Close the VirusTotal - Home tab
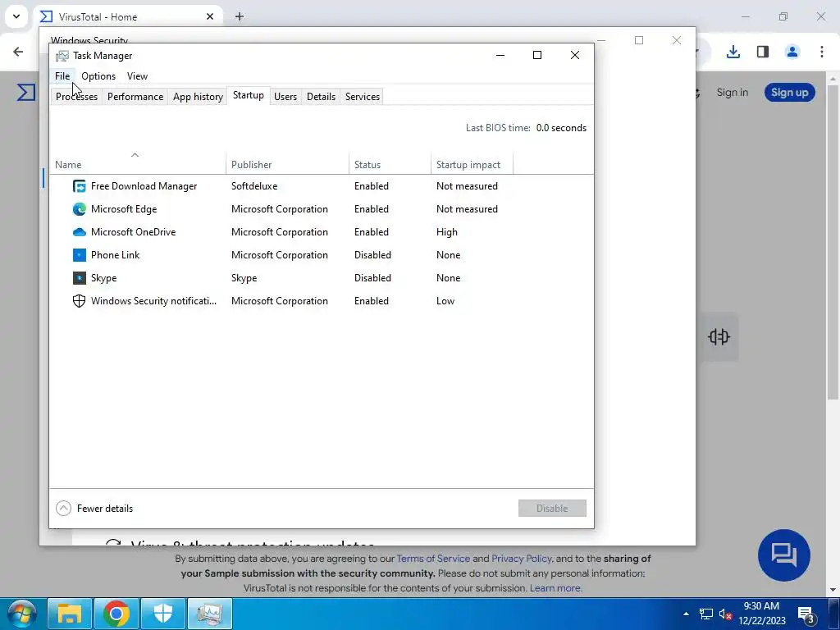Image resolution: width=840 pixels, height=630 pixels. click(x=210, y=16)
